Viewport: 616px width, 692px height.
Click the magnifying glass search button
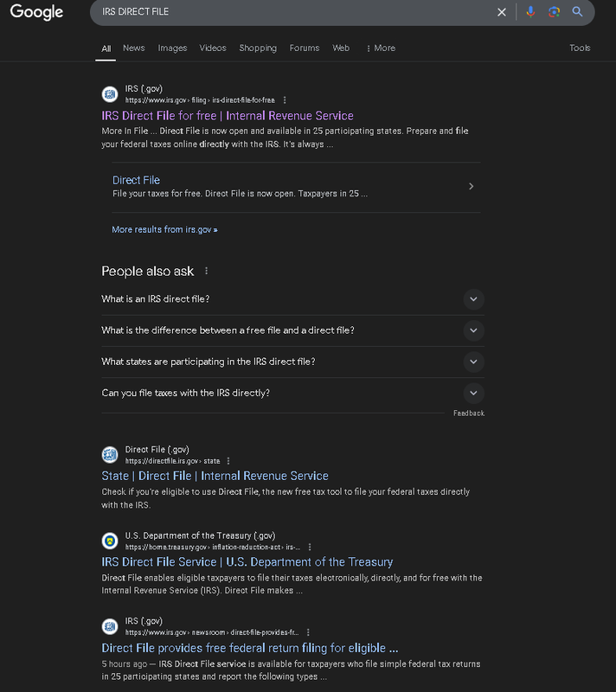[x=577, y=12]
